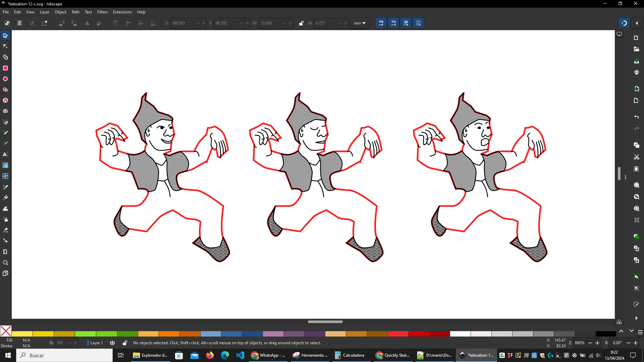Screen dimensions: 644x362
Task: Open Explorador de archivos taskbar item
Action: (150, 355)
